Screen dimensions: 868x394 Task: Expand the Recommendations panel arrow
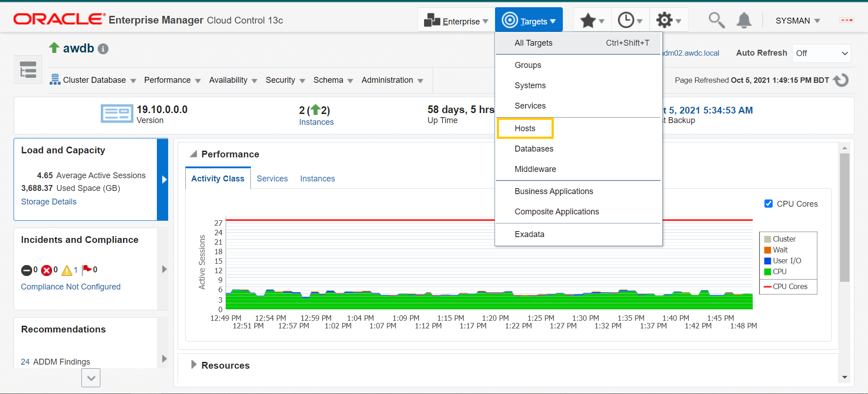[164, 359]
